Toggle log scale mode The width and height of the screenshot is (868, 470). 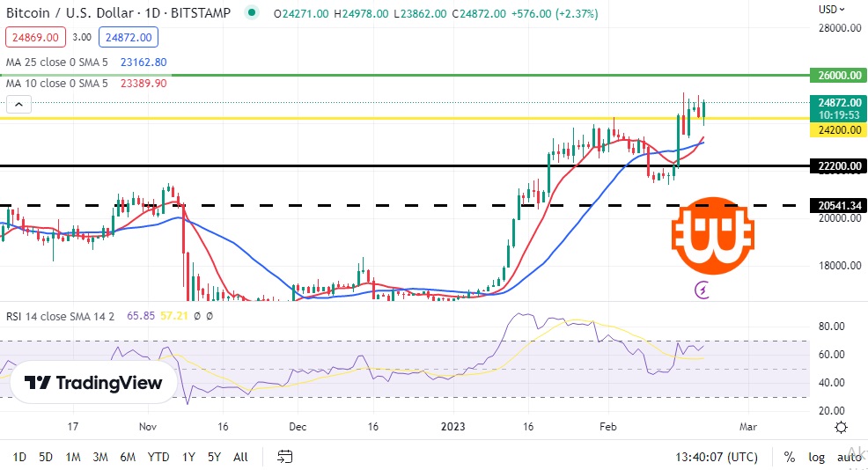point(817,458)
